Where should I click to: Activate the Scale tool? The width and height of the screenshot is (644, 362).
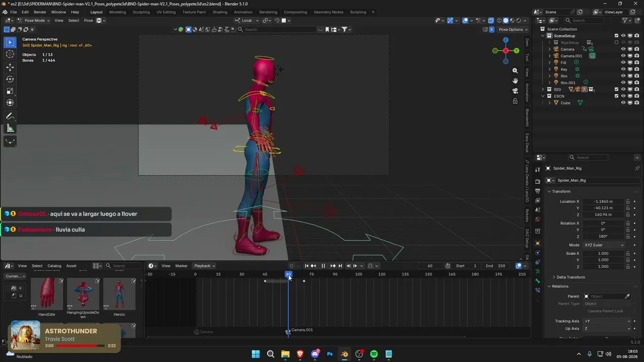10,91
